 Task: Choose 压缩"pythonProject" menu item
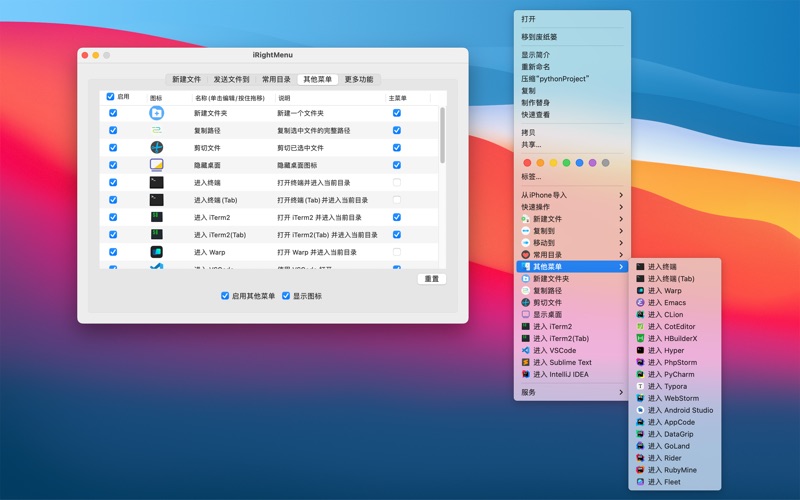tap(572, 79)
